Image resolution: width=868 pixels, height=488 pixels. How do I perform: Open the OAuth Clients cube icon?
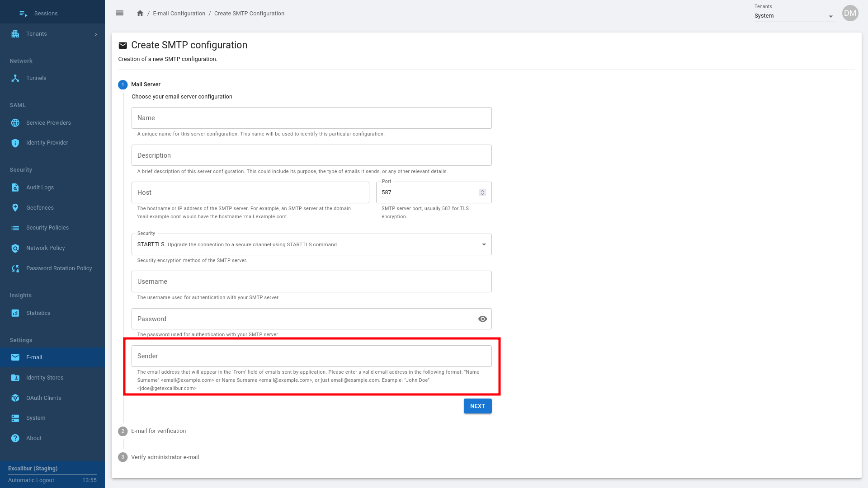(15, 398)
